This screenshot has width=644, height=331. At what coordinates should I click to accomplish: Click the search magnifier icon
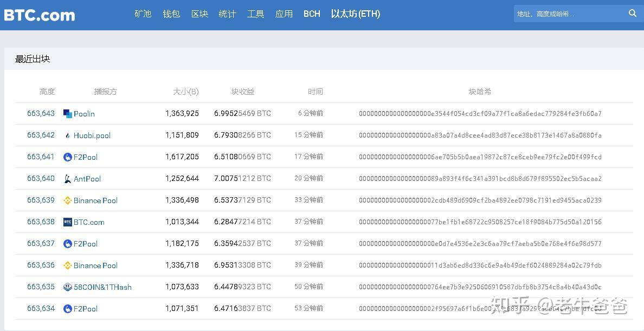coord(633,13)
